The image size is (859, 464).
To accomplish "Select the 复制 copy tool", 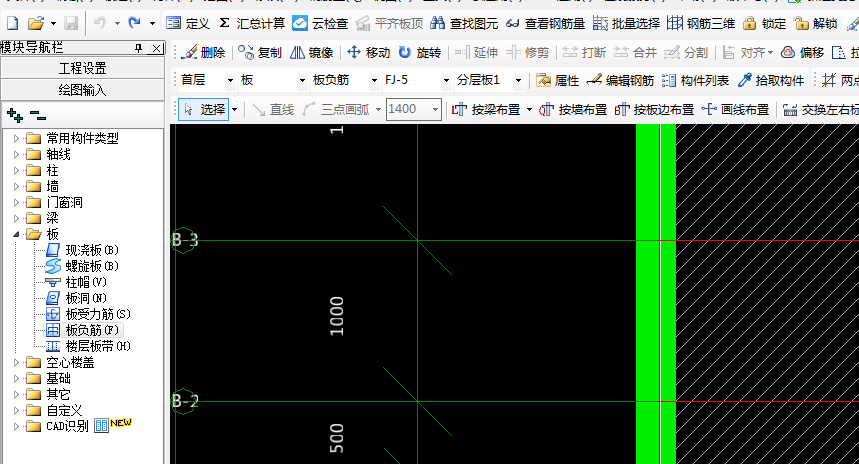I will coord(260,53).
